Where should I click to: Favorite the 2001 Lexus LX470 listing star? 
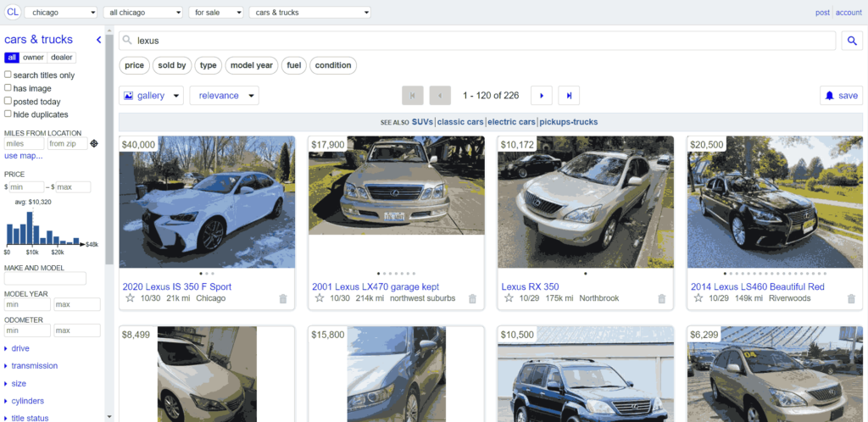coord(320,298)
